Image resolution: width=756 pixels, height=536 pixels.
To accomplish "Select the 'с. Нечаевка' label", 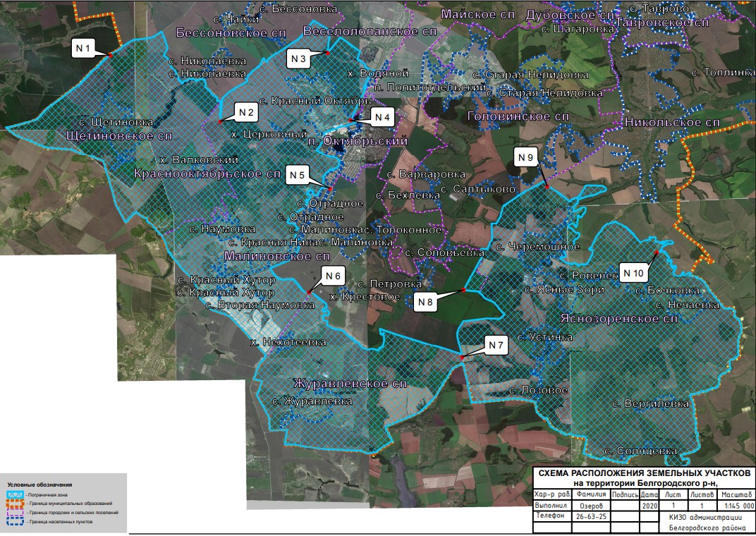I will [688, 305].
